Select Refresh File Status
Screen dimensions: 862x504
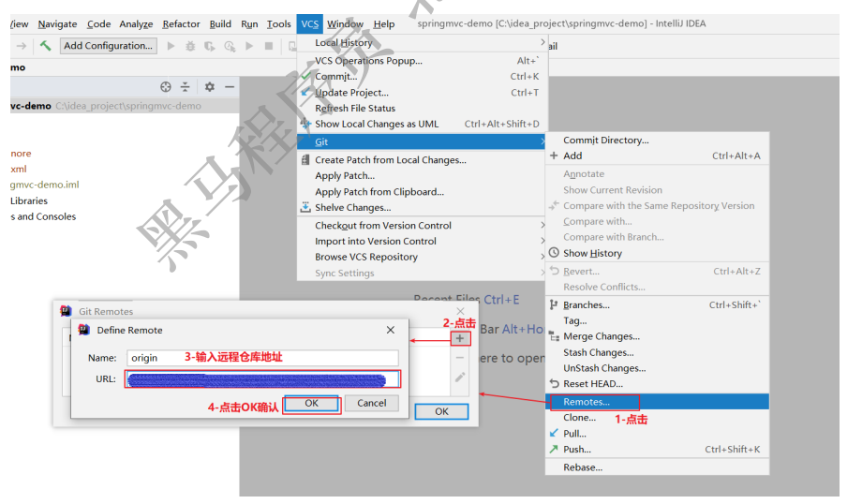pos(422,109)
